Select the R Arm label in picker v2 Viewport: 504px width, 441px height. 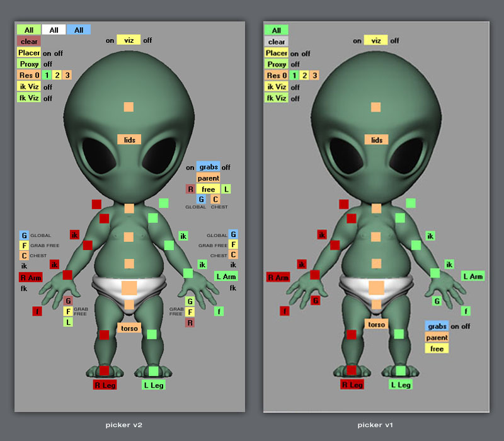pos(31,277)
